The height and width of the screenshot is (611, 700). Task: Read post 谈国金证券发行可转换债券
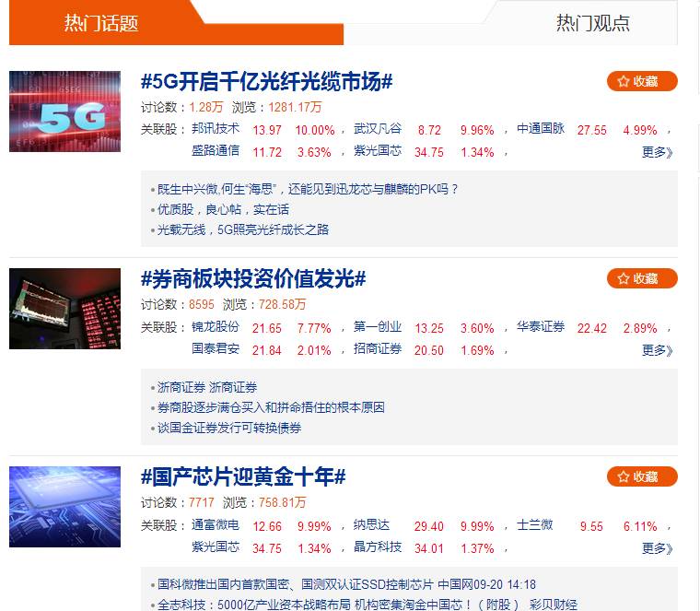pyautogui.click(x=229, y=428)
